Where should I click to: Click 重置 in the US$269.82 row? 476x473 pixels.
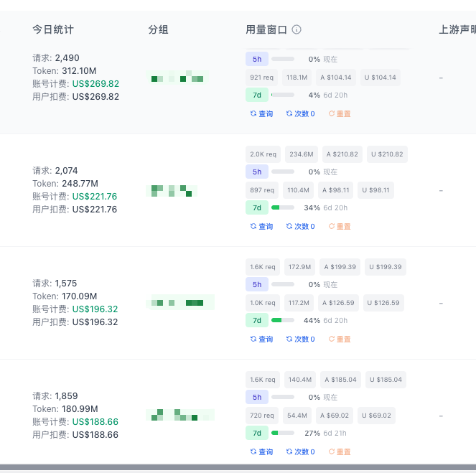[x=340, y=114]
